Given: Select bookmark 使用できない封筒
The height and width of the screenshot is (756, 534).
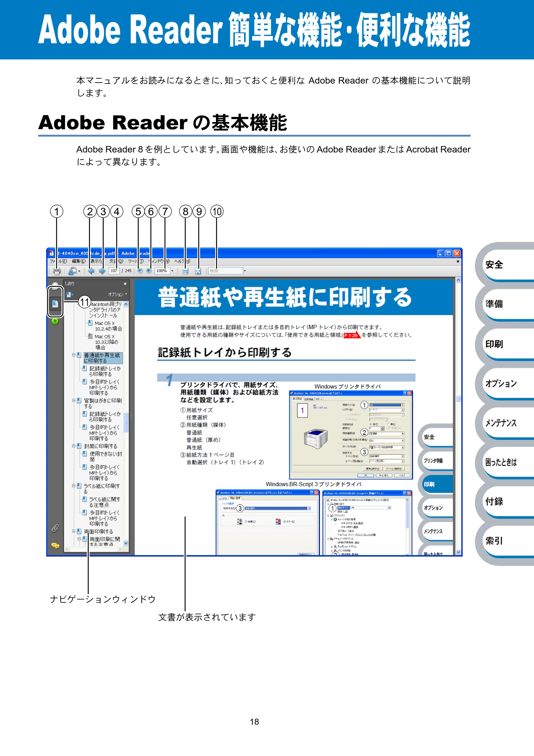Looking at the screenshot, I should coord(106,456).
